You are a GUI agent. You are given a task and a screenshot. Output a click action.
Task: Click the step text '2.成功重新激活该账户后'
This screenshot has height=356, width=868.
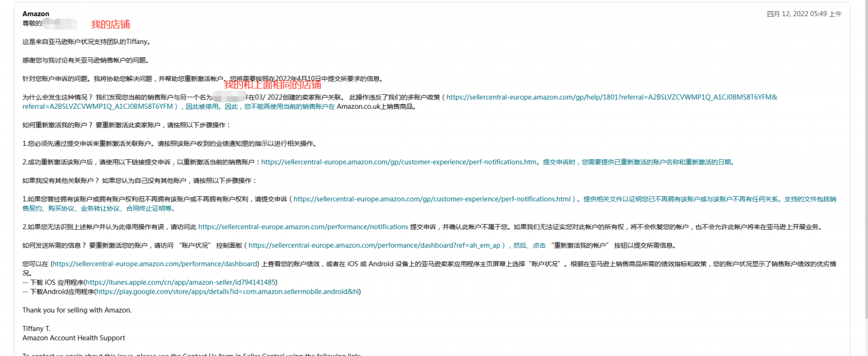pyautogui.click(x=142, y=162)
